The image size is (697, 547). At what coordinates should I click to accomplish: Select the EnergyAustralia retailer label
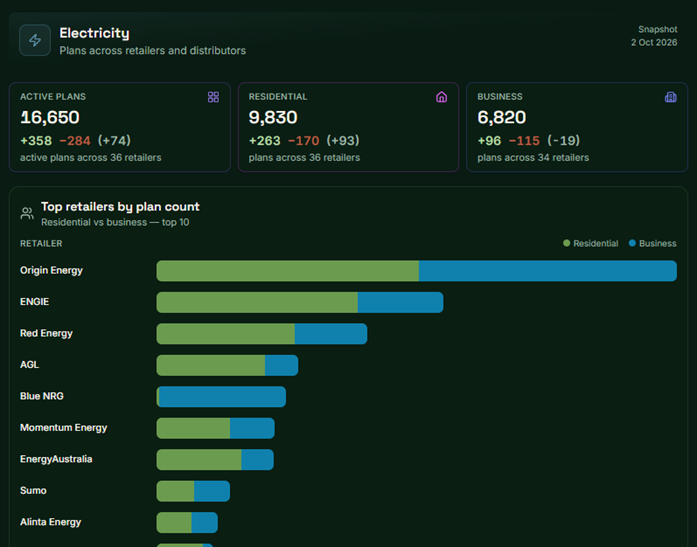pyautogui.click(x=56, y=459)
